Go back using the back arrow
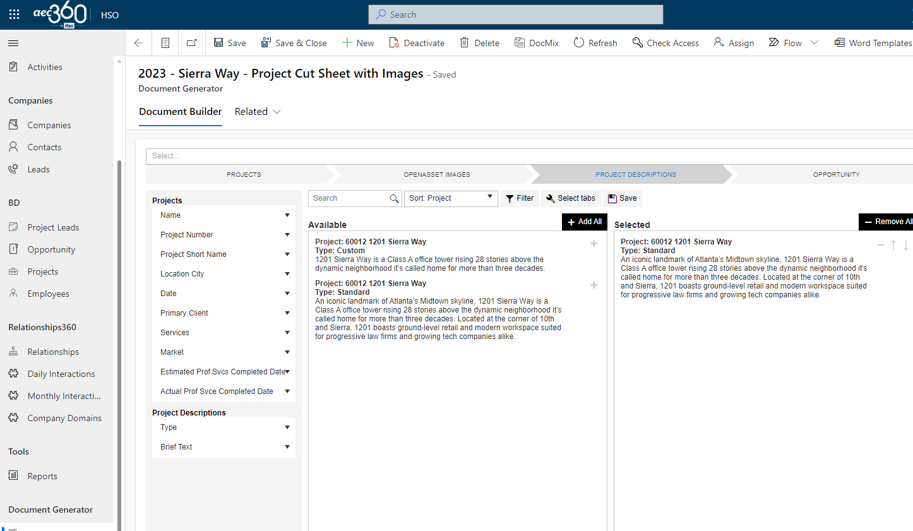The height and width of the screenshot is (531, 913). (139, 43)
